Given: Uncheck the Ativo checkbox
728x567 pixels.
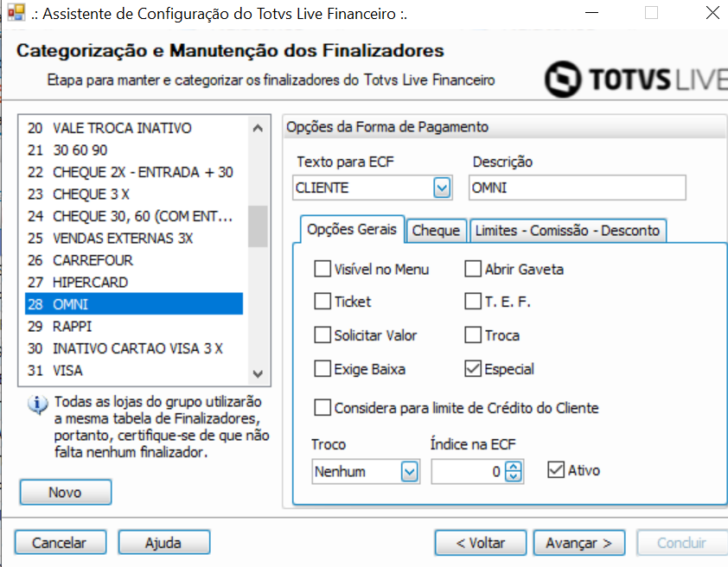Looking at the screenshot, I should click(x=556, y=469).
